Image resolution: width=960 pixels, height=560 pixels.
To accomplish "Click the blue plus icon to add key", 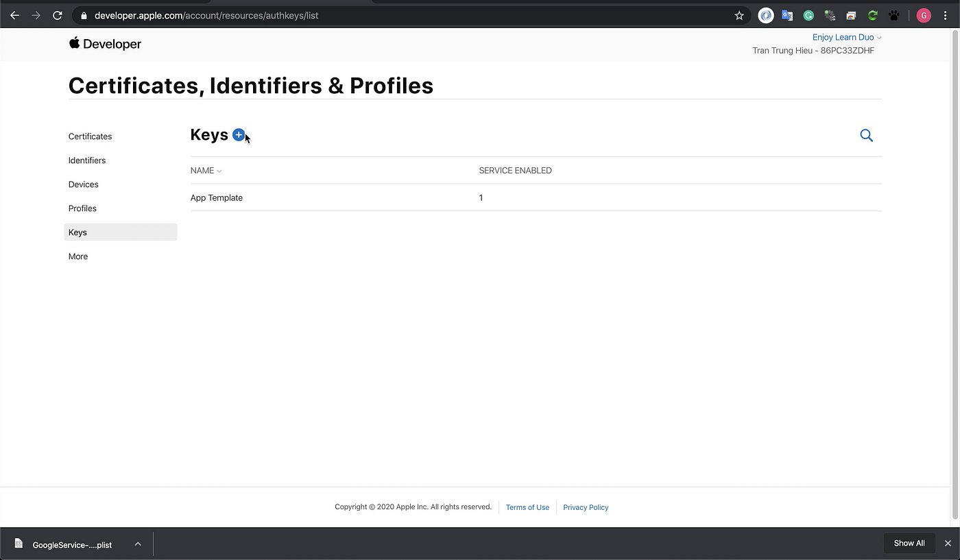I will (x=239, y=135).
